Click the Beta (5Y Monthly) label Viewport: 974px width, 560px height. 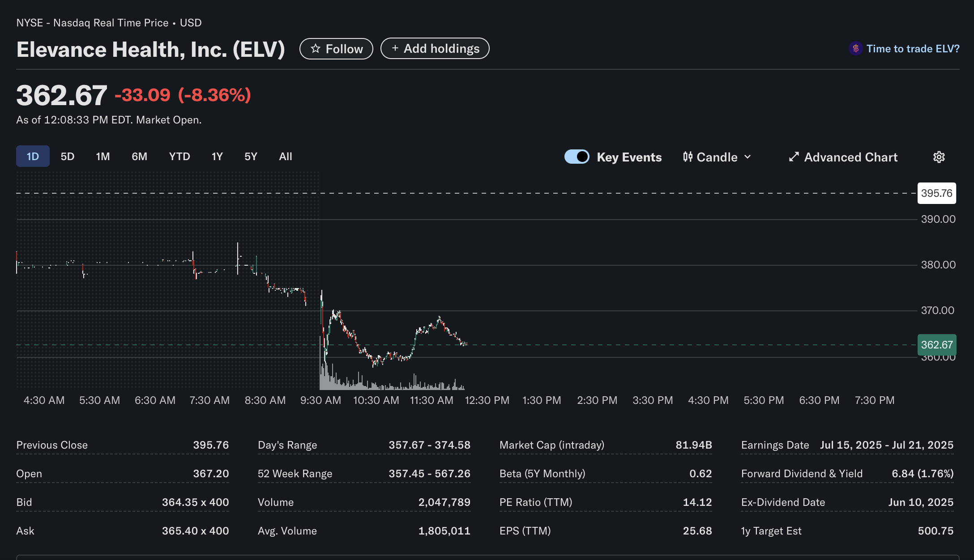(x=543, y=474)
